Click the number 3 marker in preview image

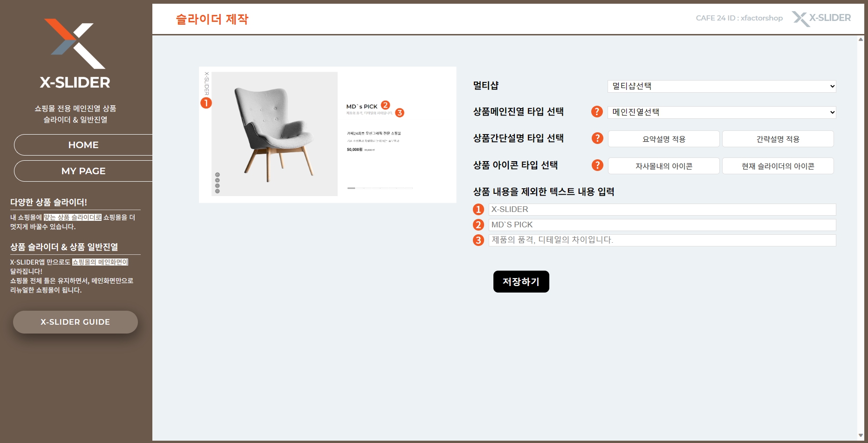pos(400,113)
